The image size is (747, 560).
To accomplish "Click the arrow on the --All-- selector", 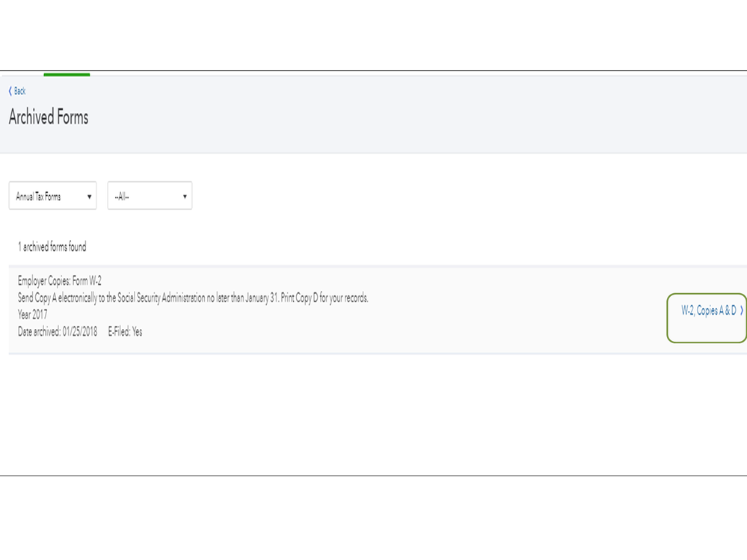I will click(x=185, y=197).
